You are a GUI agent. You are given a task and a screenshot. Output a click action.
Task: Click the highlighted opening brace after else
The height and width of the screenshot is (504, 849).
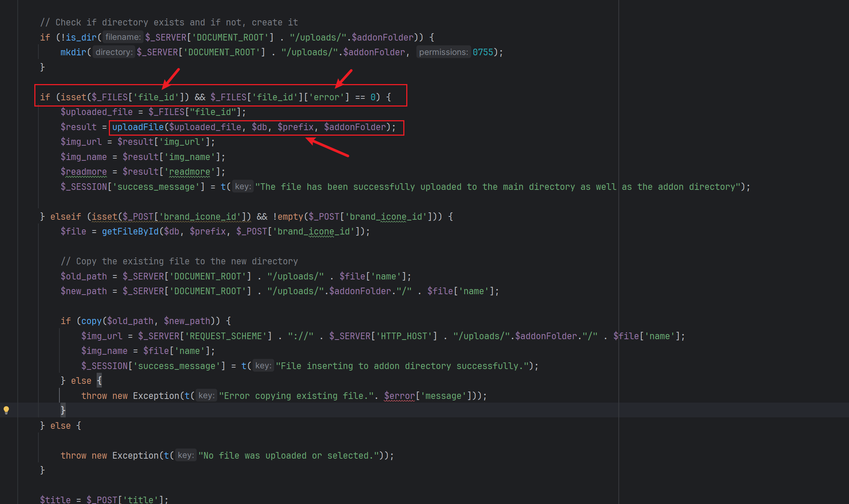point(99,380)
